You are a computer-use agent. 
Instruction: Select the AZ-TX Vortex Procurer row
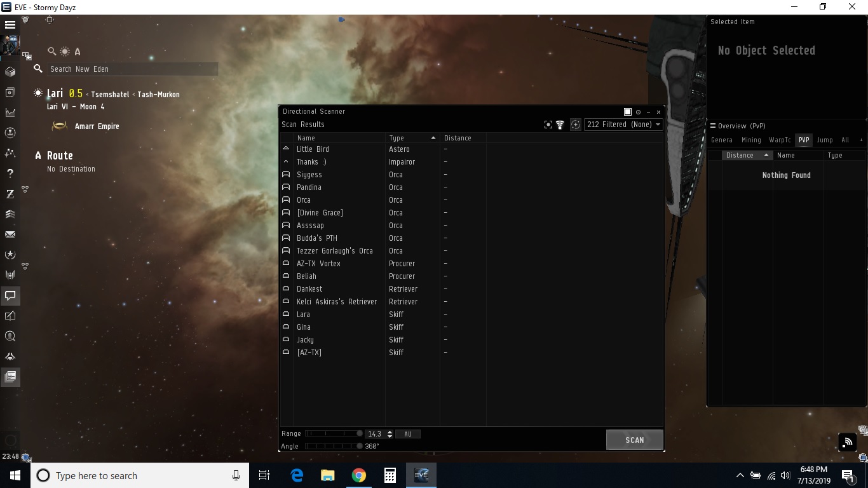pos(471,264)
